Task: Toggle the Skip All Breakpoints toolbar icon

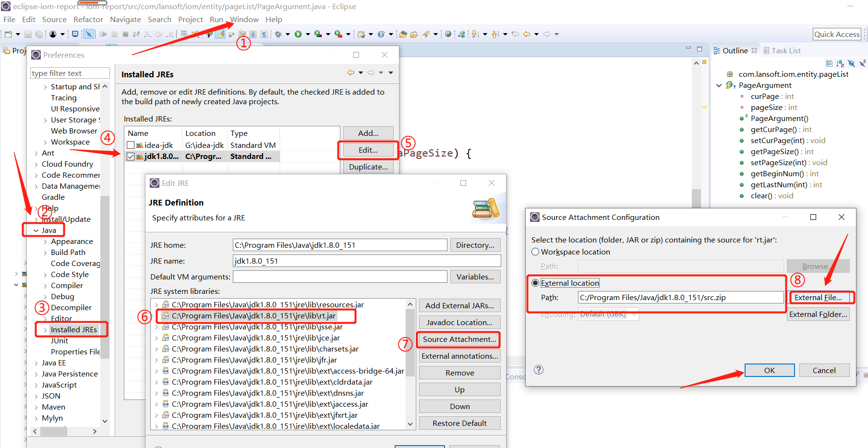Action: [x=89, y=34]
